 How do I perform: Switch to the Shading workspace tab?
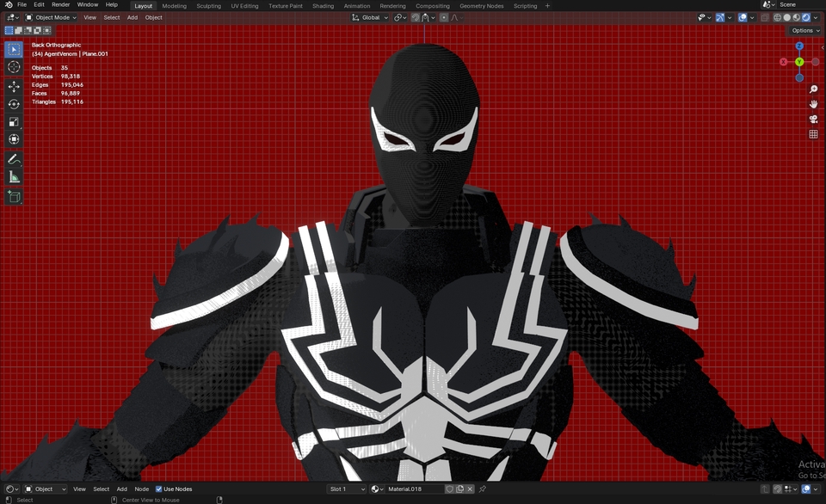(x=323, y=6)
